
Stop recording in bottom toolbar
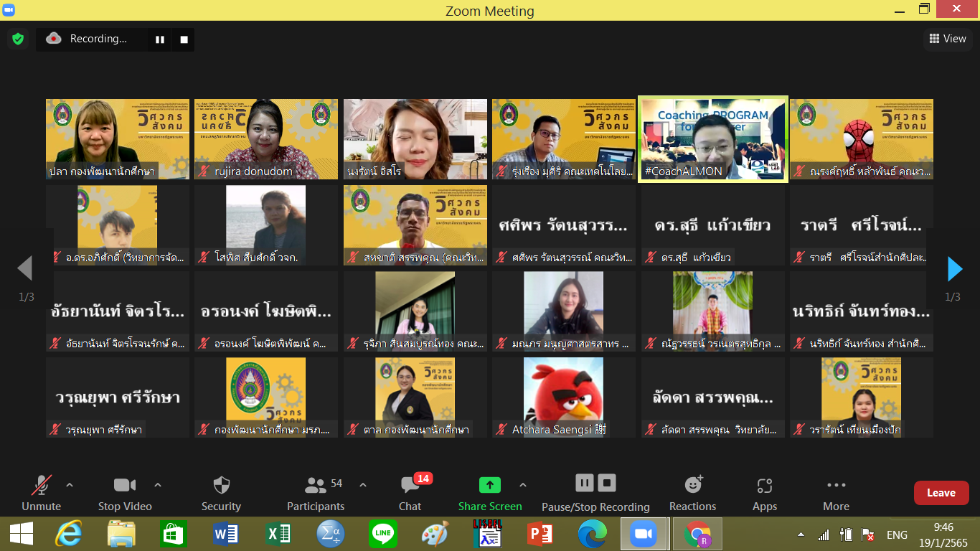607,483
